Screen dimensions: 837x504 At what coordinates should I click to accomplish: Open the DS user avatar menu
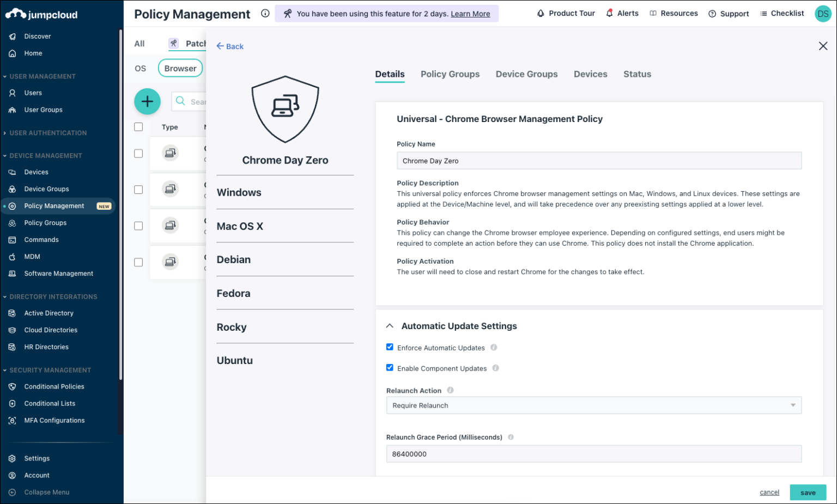[822, 14]
